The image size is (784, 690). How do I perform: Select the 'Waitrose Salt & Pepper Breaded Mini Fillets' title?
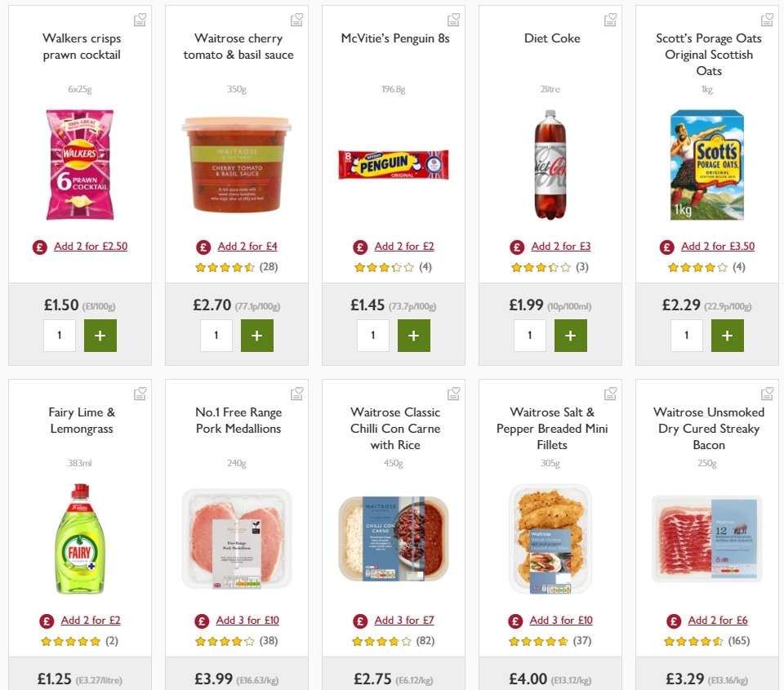[551, 428]
